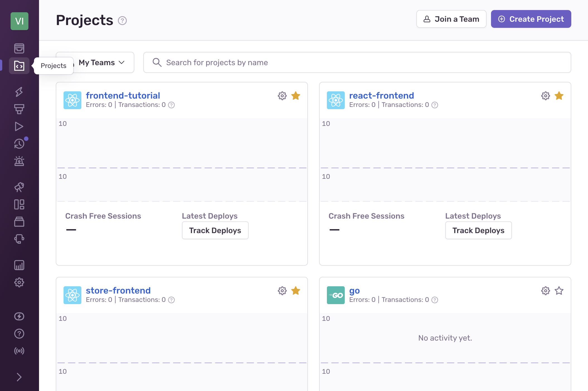The width and height of the screenshot is (588, 391).
Task: Open the store-frontend project link
Action: pyautogui.click(x=118, y=290)
